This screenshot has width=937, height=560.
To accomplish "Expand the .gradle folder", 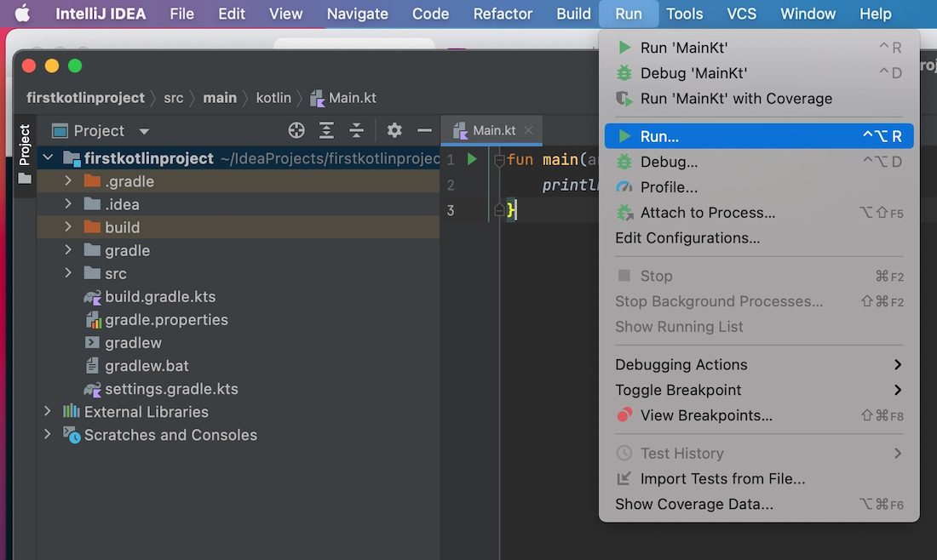I will coord(68,180).
